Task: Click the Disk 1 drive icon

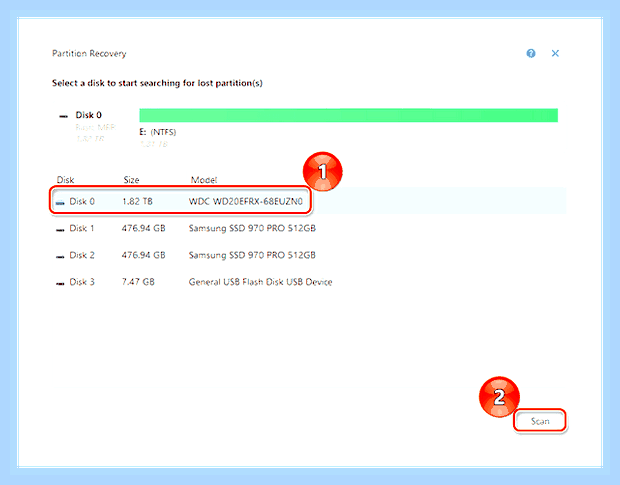Action: [60, 230]
